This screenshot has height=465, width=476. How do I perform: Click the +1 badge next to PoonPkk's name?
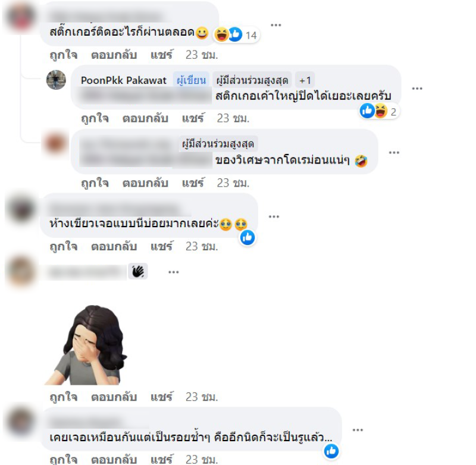305,80
